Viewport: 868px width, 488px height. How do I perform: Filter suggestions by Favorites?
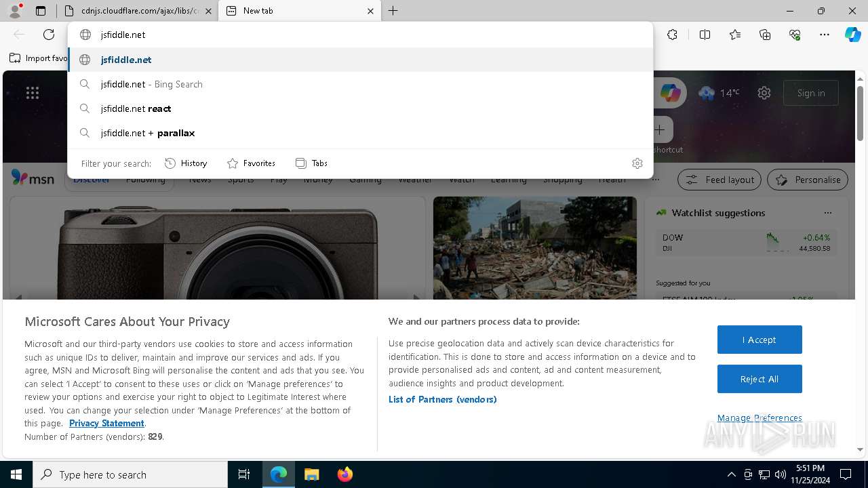[251, 163]
